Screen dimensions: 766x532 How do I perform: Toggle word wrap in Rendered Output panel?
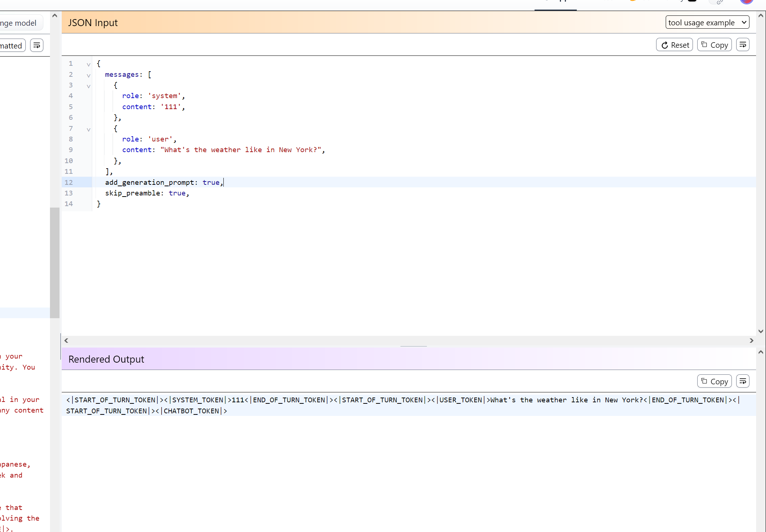tap(742, 381)
